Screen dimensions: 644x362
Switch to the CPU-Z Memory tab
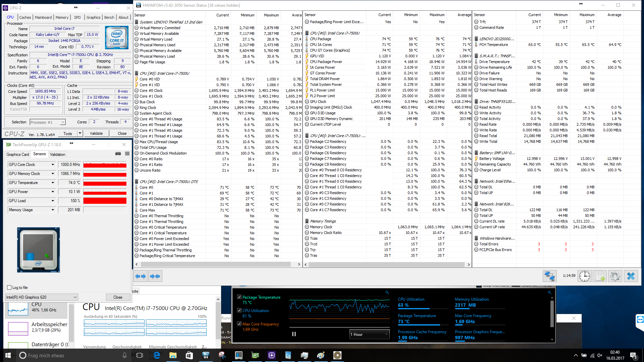point(62,17)
